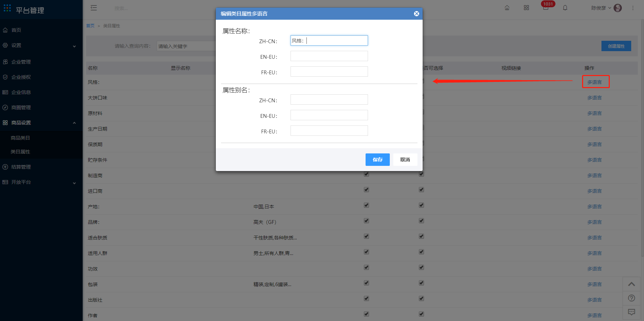Click the page vertical scrollbar
The width and height of the screenshot is (644, 321).
pyautogui.click(x=643, y=138)
